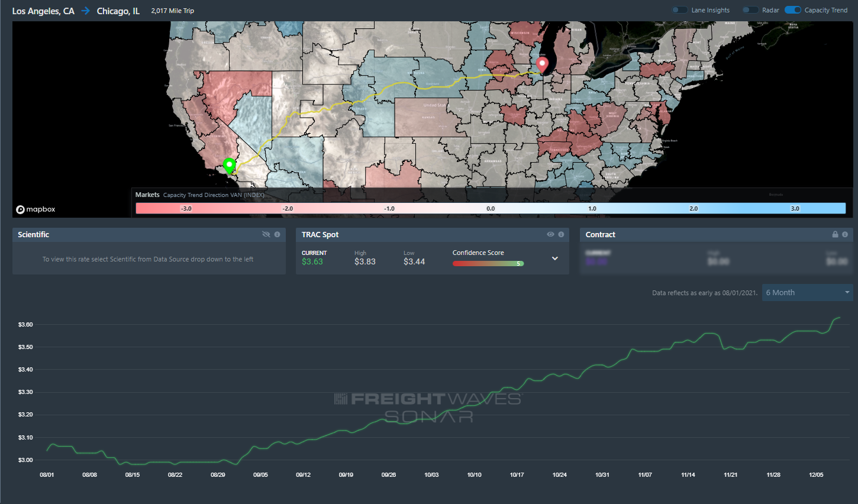The width and height of the screenshot is (858, 504).
Task: Click Los Angeles, CA origin label
Action: point(43,11)
